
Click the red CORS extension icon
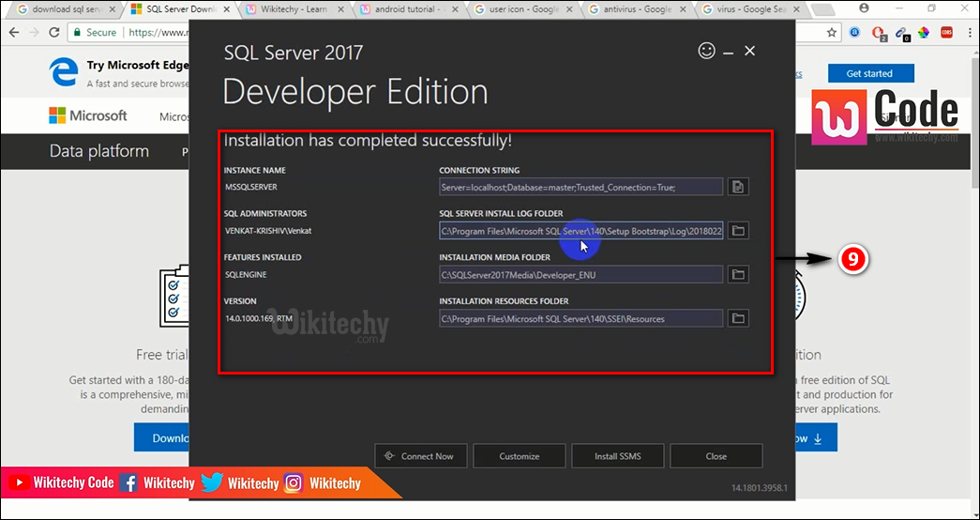(x=946, y=32)
